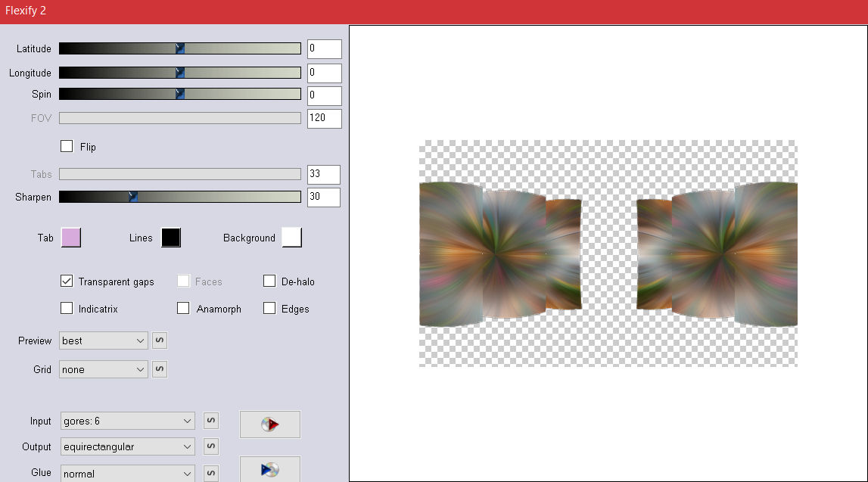Click the Latitude slider handle
The height and width of the screenshot is (482, 868).
[180, 48]
